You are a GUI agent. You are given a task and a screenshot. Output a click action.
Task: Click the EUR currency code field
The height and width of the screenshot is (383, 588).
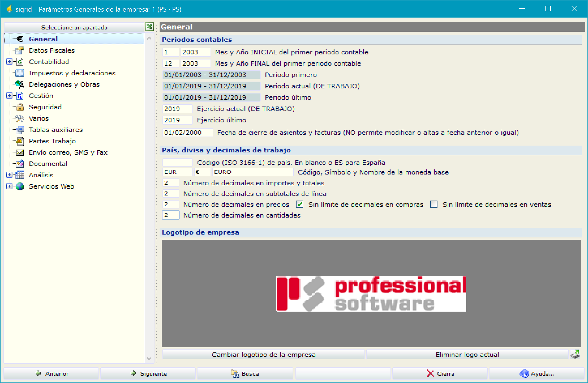(177, 172)
